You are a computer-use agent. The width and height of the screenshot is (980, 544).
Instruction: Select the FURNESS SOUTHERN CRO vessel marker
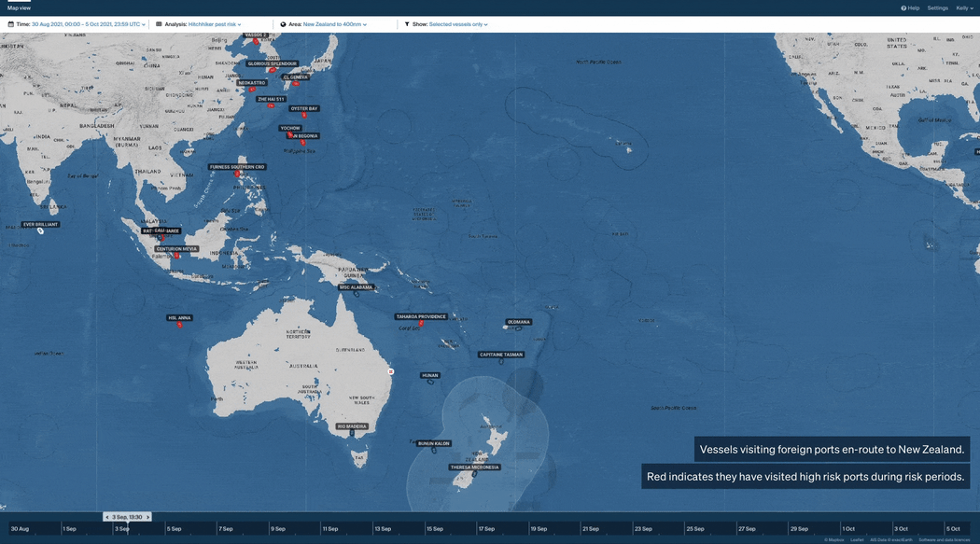tap(237, 174)
